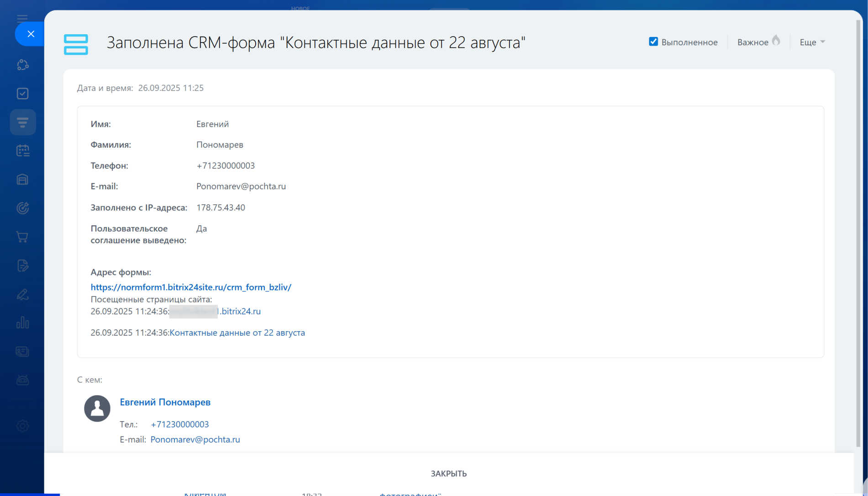Click phone number +71230000003 under contact

point(179,424)
